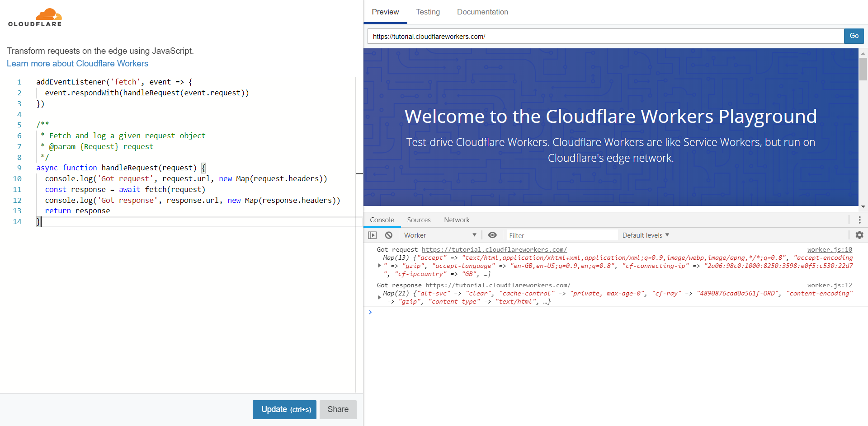Click the Go button

click(x=854, y=36)
